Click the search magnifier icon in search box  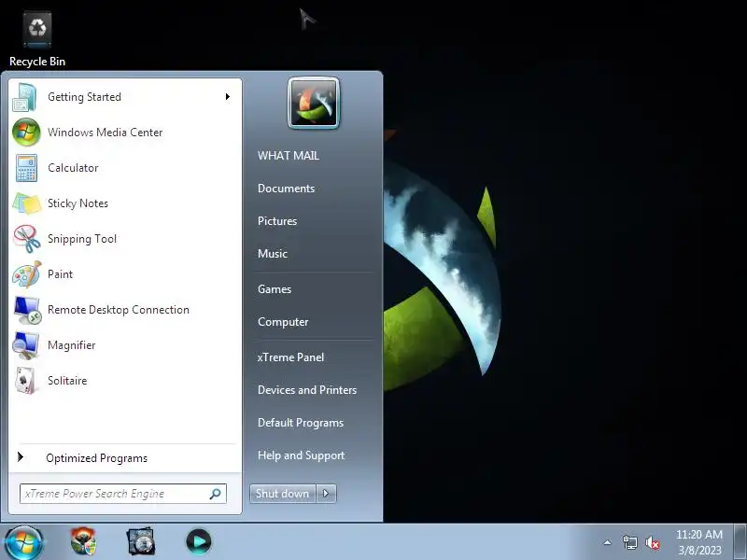click(216, 494)
